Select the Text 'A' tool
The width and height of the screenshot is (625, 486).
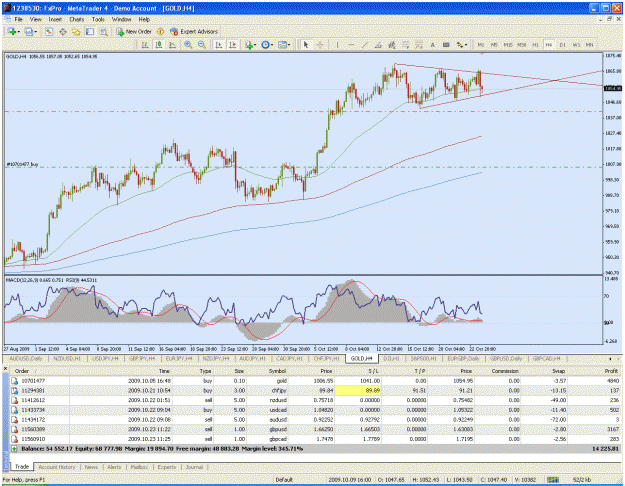(x=432, y=45)
